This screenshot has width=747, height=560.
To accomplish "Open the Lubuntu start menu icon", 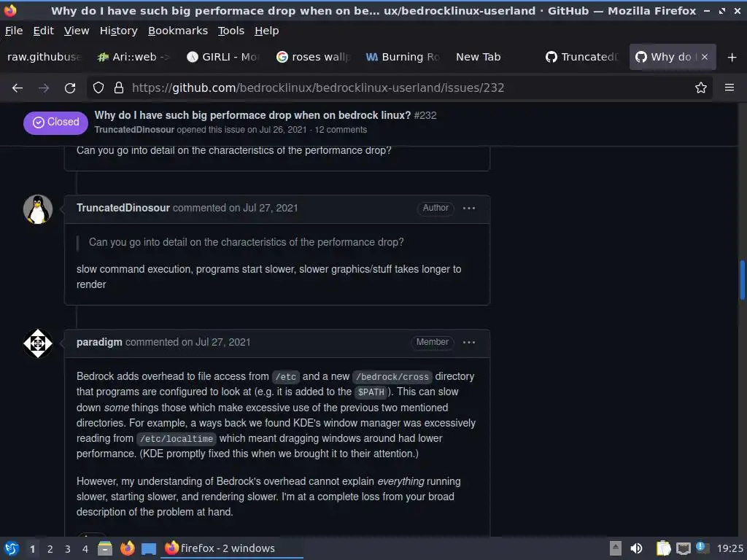I will point(12,548).
